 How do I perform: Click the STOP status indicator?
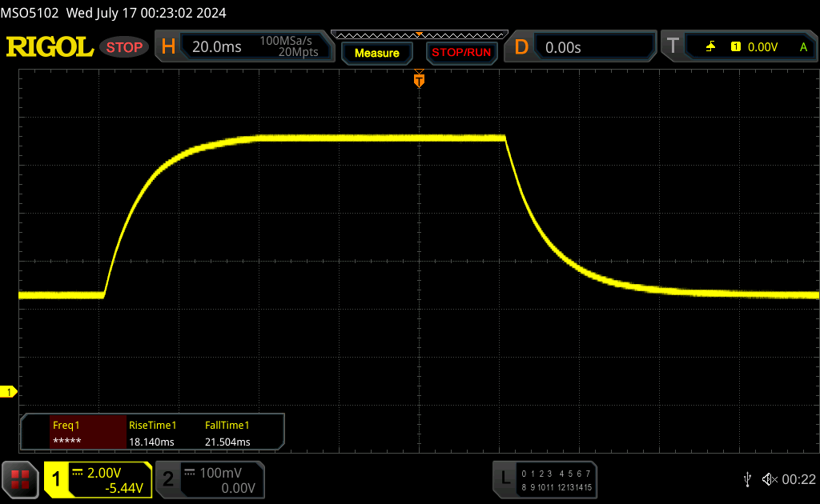[124, 47]
